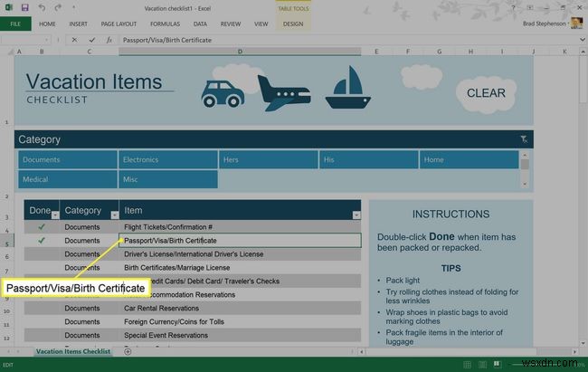Toggle the Misc slicer filter
The image size is (588, 372).
click(x=168, y=179)
